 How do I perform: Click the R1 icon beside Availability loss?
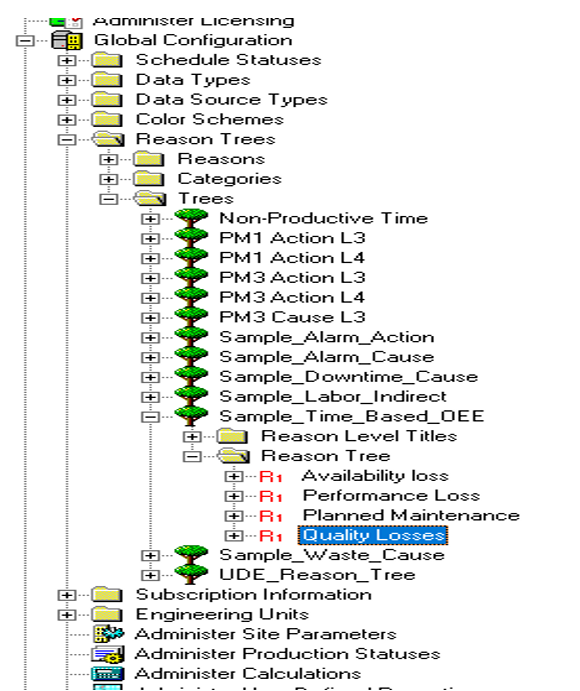click(x=271, y=477)
